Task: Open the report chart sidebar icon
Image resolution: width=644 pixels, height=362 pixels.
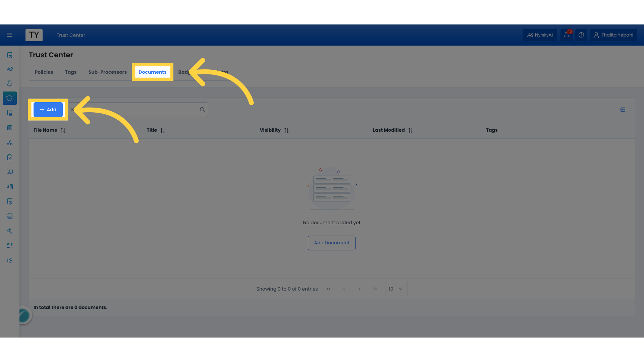Action: 10,216
